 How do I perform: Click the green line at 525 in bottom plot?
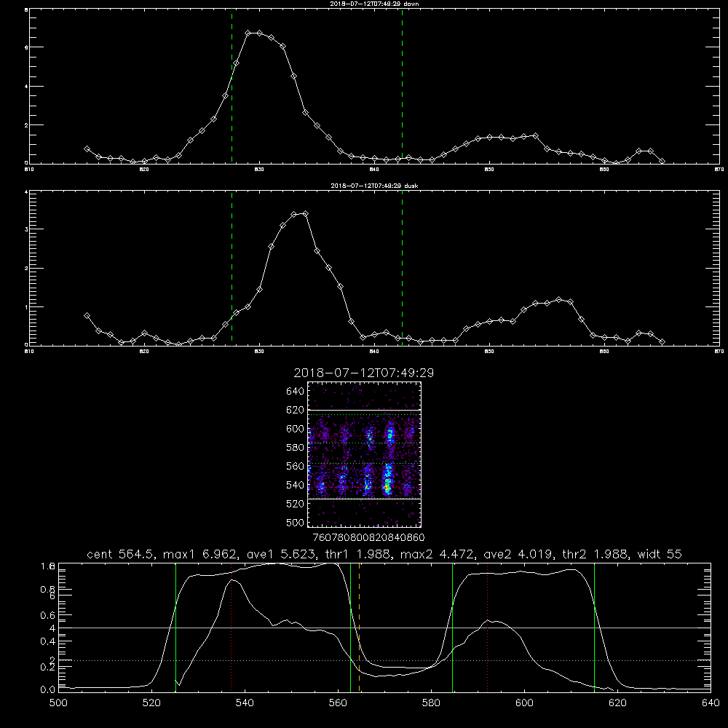point(175,628)
